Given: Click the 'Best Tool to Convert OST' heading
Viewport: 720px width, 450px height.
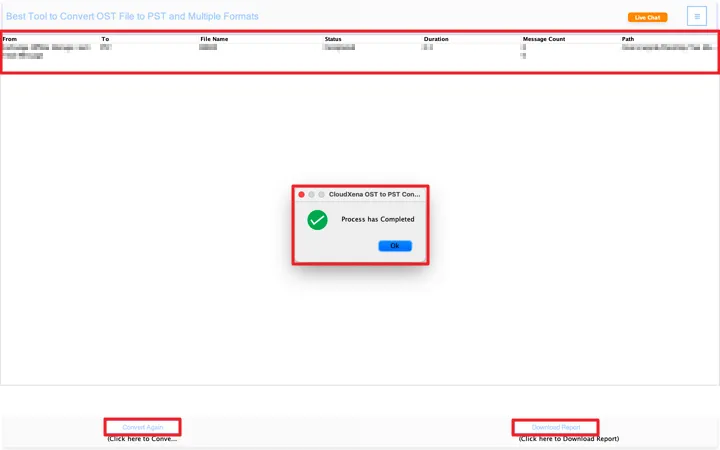Looking at the screenshot, I should (132, 17).
